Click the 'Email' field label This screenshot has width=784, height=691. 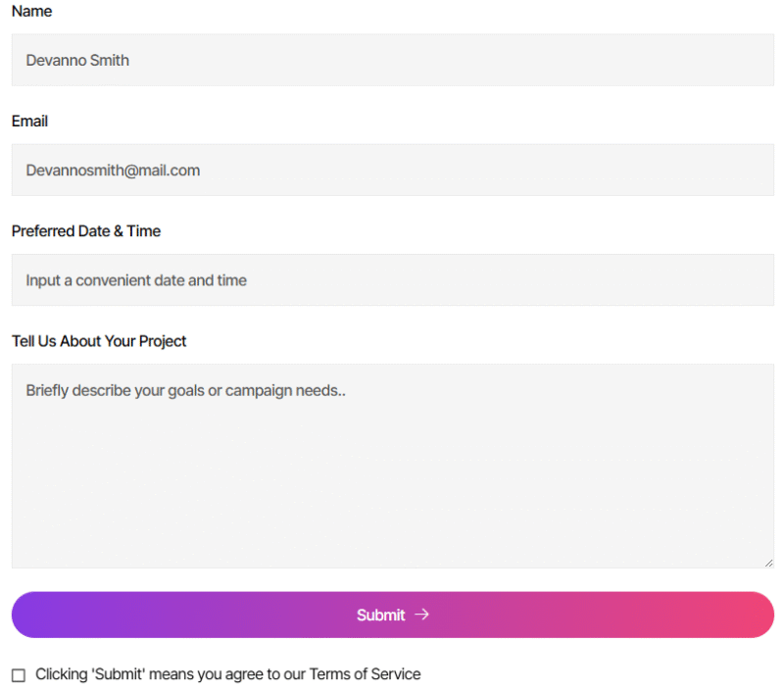[29, 122]
